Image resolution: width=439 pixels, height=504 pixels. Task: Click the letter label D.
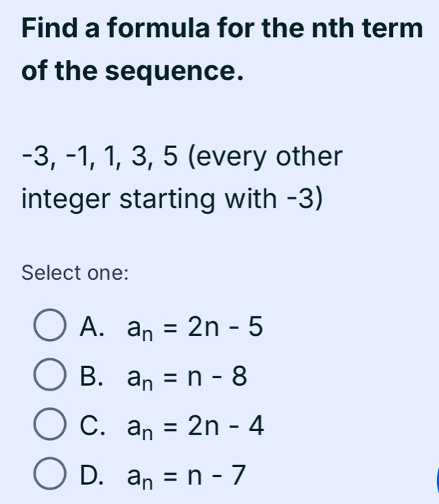click(90, 474)
